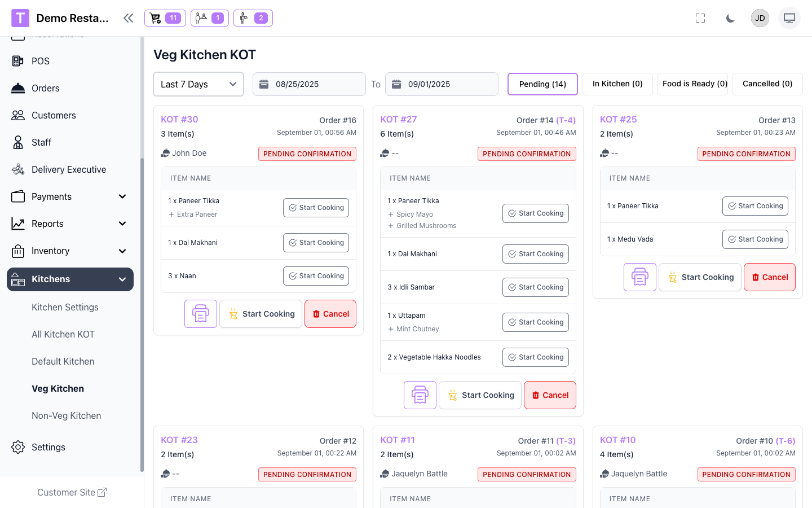Screen dimensions: 812x508
Task: Click the monitor display icon in header
Action: point(789,18)
